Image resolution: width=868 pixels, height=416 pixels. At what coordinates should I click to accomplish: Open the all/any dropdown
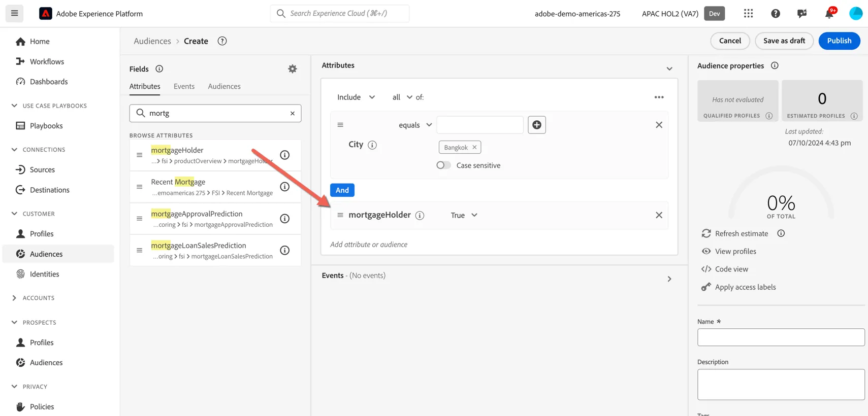click(x=402, y=97)
